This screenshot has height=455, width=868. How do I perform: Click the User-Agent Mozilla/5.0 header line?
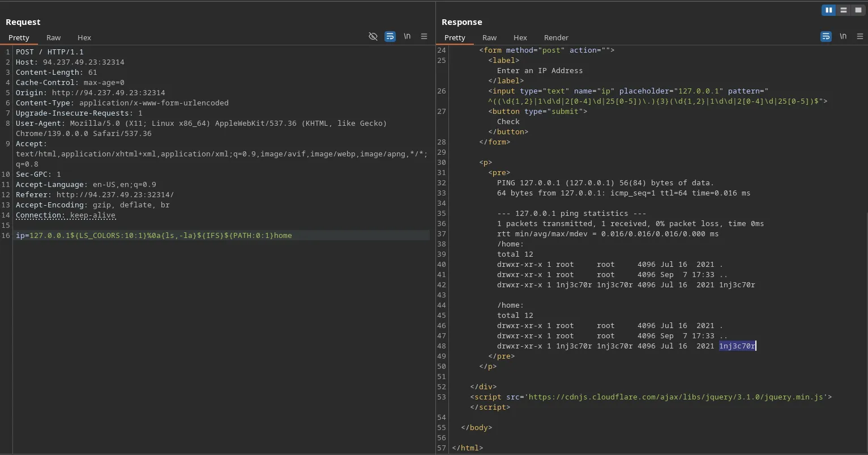click(202, 123)
